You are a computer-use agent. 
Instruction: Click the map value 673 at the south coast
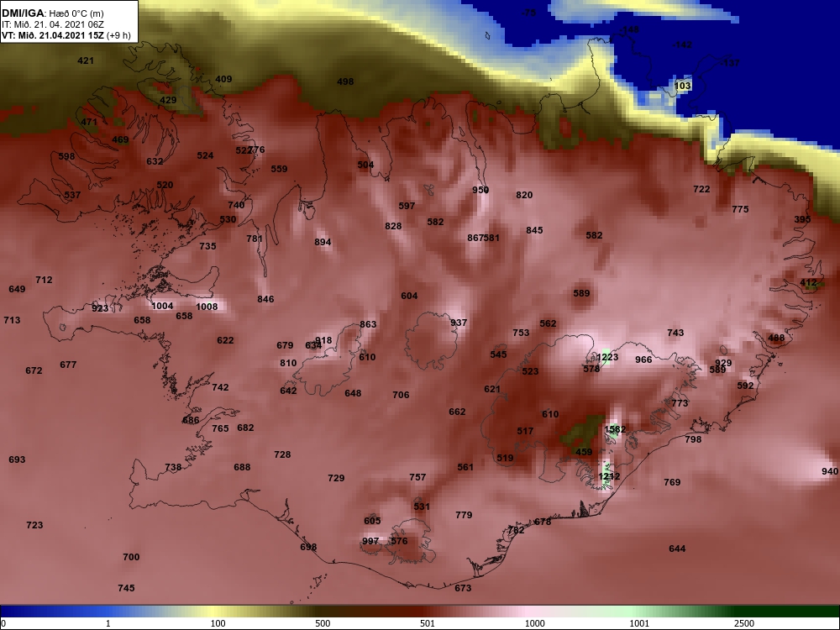coord(463,588)
